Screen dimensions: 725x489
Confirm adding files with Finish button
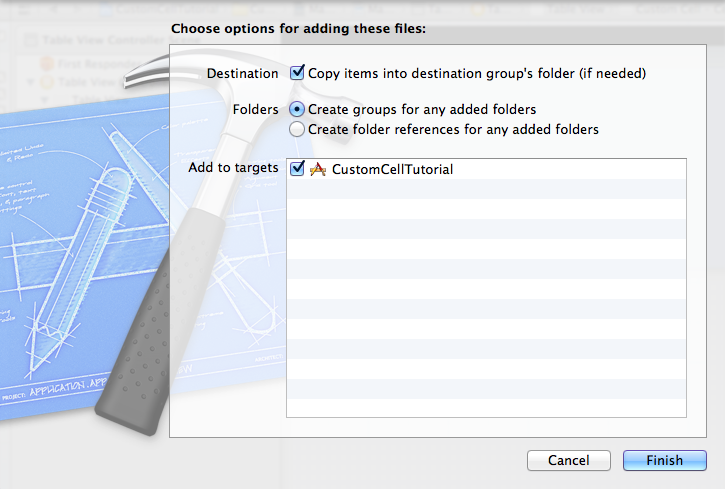664,460
